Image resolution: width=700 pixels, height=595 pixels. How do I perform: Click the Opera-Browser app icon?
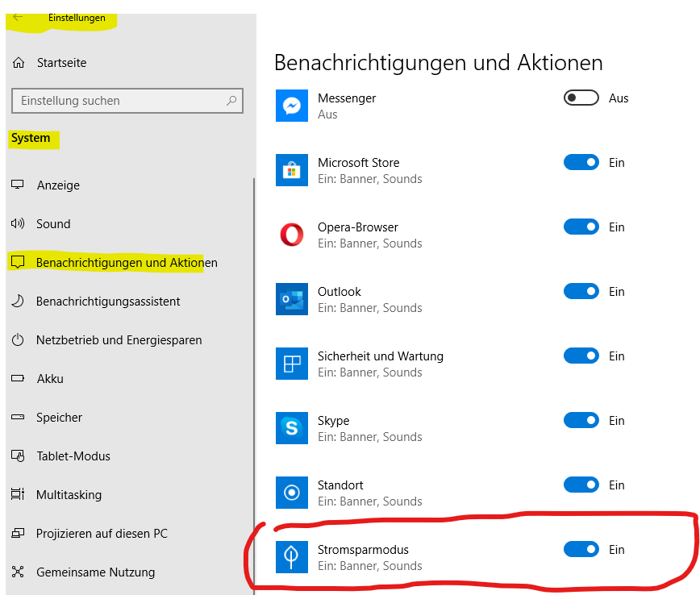(291, 235)
